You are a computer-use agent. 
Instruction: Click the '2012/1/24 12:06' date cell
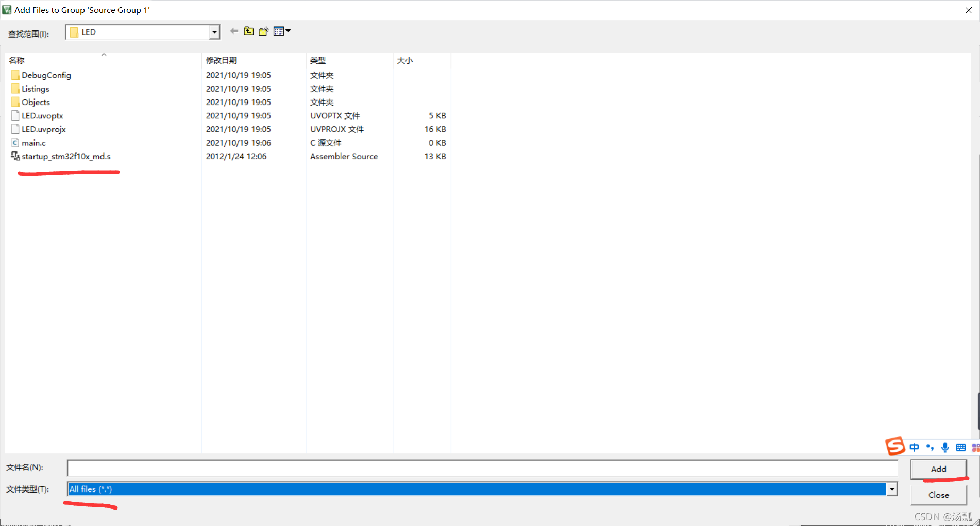click(236, 156)
